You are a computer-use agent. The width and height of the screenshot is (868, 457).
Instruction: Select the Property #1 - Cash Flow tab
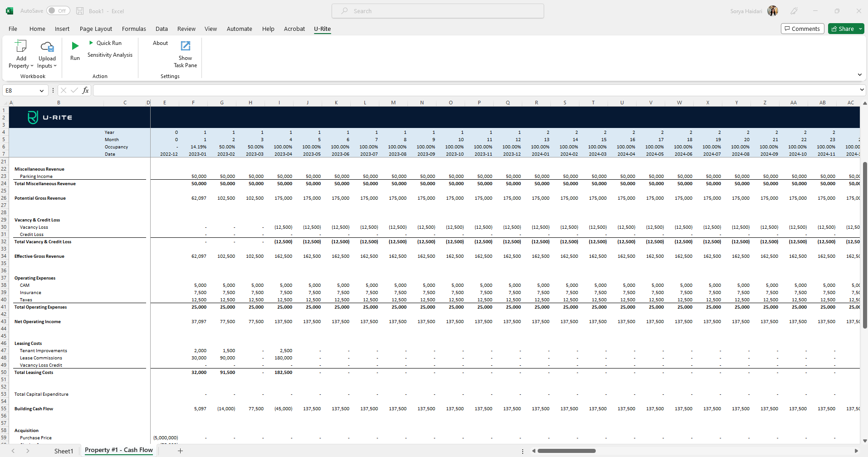pyautogui.click(x=119, y=450)
